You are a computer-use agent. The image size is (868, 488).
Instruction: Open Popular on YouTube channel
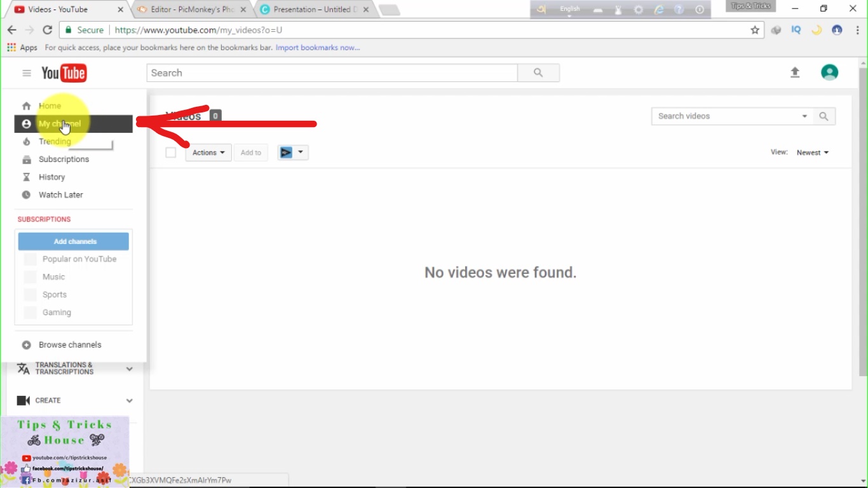(x=74, y=259)
